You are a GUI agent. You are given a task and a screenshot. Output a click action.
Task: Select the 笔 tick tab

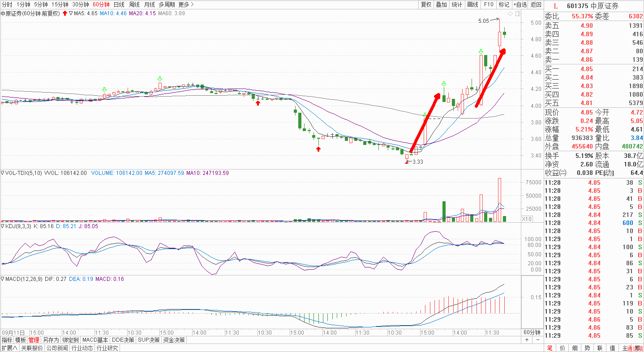click(550, 348)
